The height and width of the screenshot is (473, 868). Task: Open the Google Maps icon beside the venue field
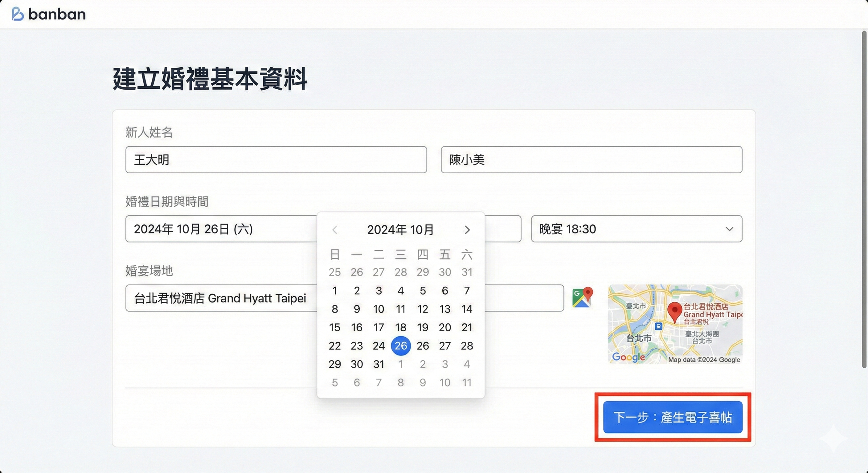pos(582,297)
